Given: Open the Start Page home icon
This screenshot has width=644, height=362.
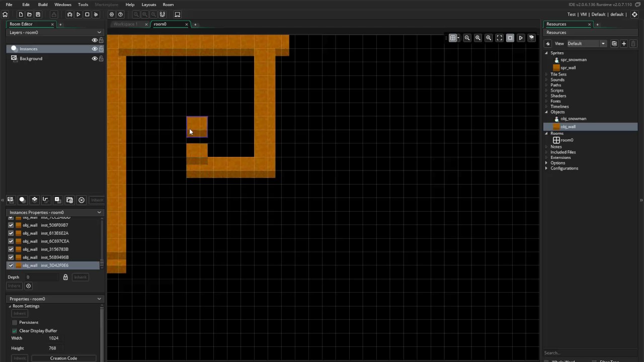Looking at the screenshot, I should pyautogui.click(x=5, y=15).
